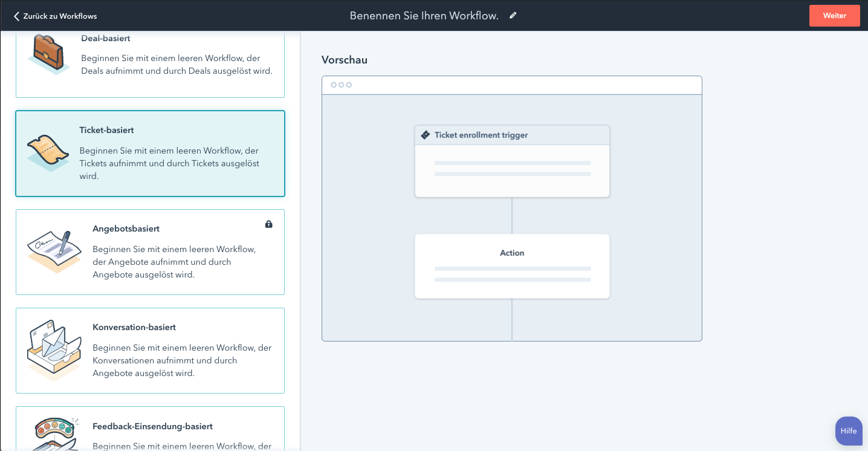The width and height of the screenshot is (868, 451).
Task: Click the back chevron beside Zurück zu Workflows
Action: click(16, 16)
